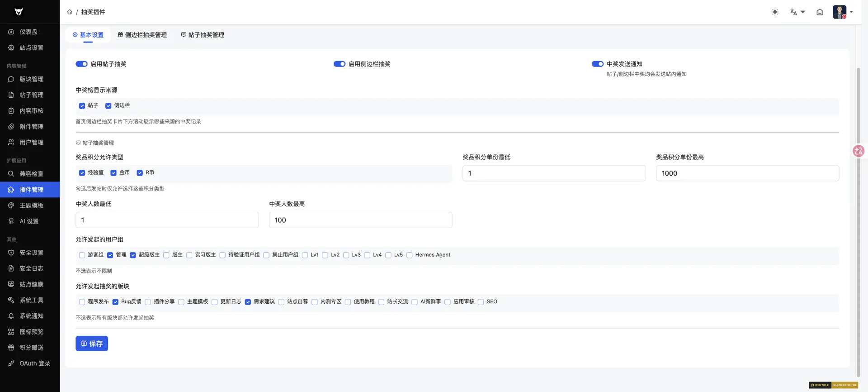Open OAuth 登录 in the sidebar

(x=30, y=363)
